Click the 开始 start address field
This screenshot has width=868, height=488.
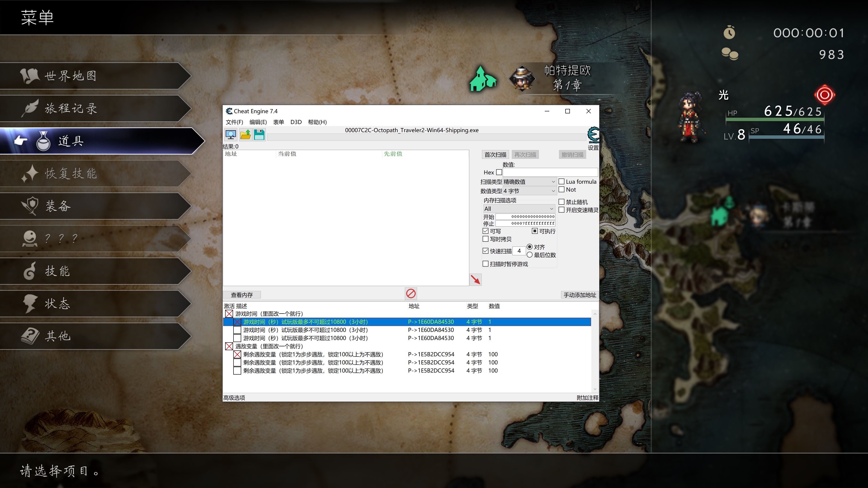click(x=525, y=217)
